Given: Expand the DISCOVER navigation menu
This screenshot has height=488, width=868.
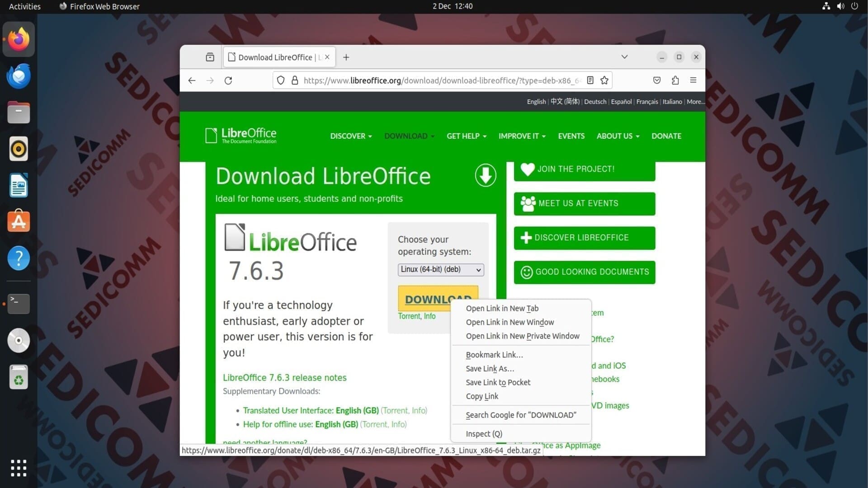Looking at the screenshot, I should click(351, 136).
